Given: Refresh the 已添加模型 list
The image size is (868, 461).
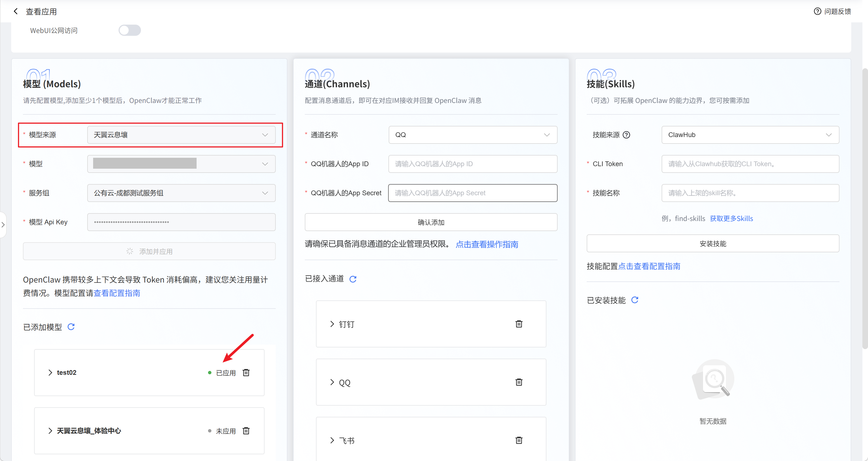Looking at the screenshot, I should (x=71, y=326).
